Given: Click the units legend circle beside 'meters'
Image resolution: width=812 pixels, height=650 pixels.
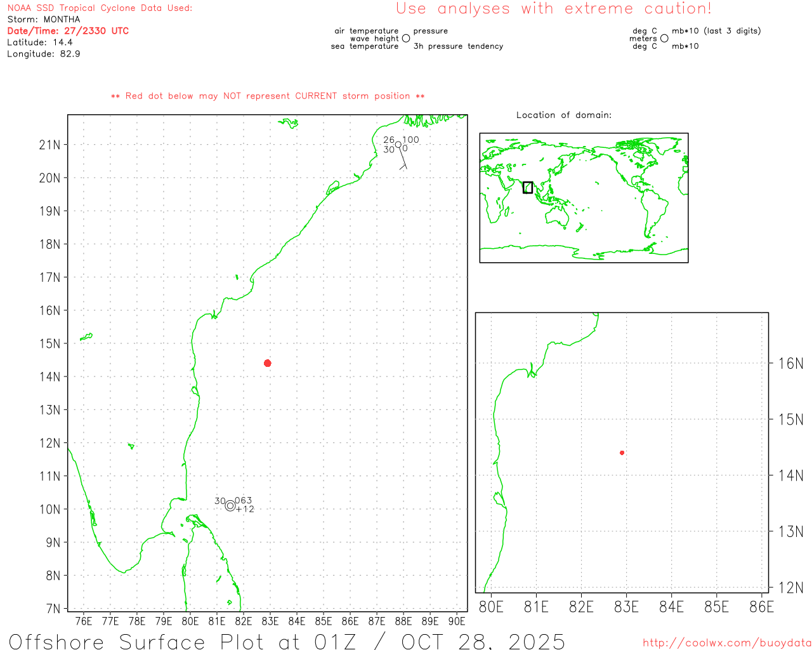Looking at the screenshot, I should (664, 38).
